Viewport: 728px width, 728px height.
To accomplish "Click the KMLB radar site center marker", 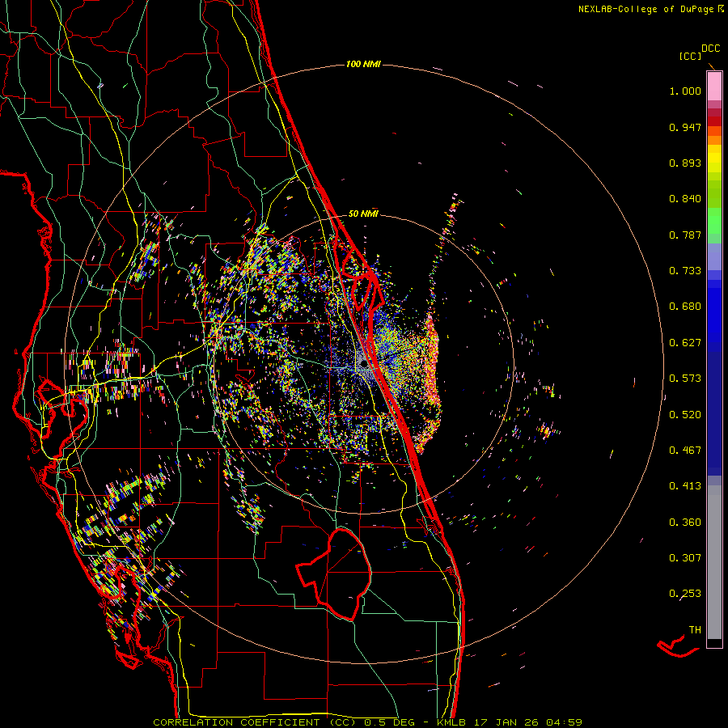I will click(363, 365).
